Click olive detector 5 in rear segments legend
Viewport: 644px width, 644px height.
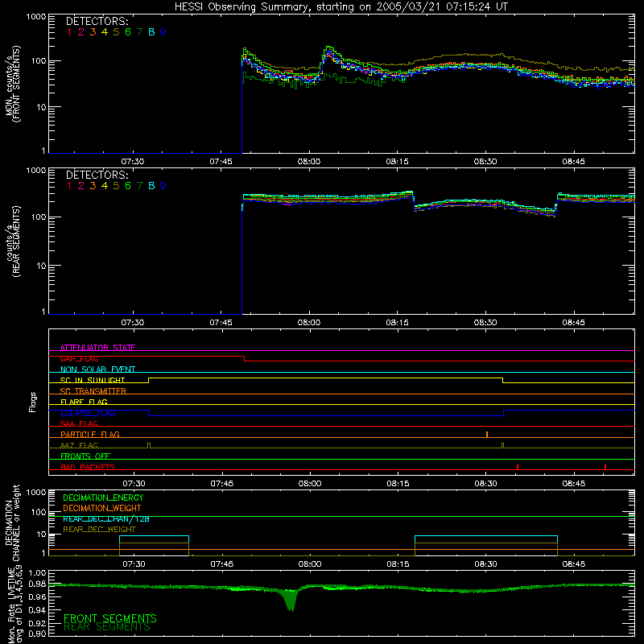coord(116,186)
